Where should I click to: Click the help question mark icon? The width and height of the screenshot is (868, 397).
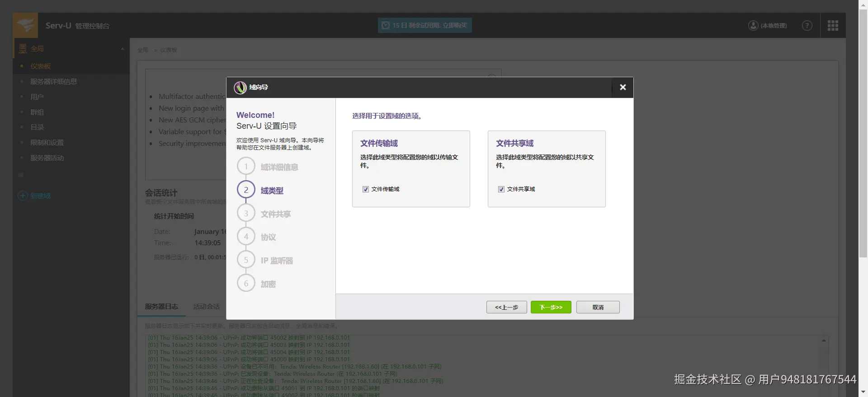tap(807, 26)
